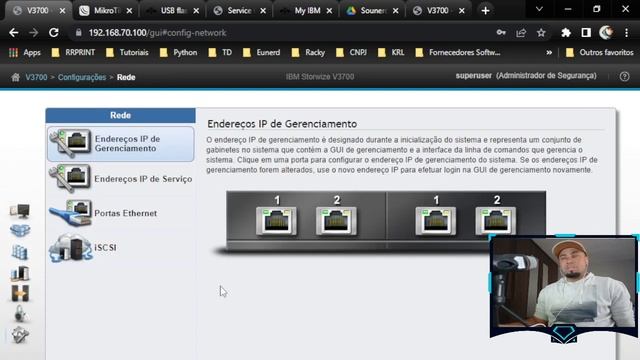
Task: Expand the hidden bookmarks chevron
Action: (549, 53)
